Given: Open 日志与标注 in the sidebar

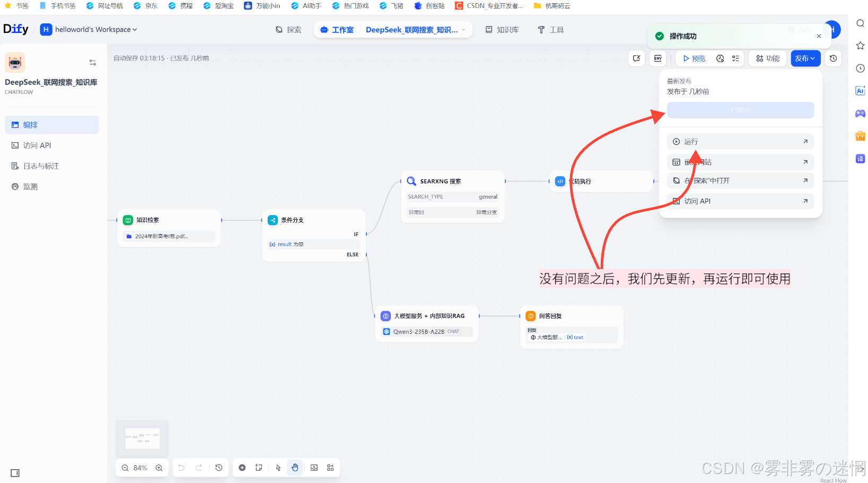Looking at the screenshot, I should (x=51, y=166).
